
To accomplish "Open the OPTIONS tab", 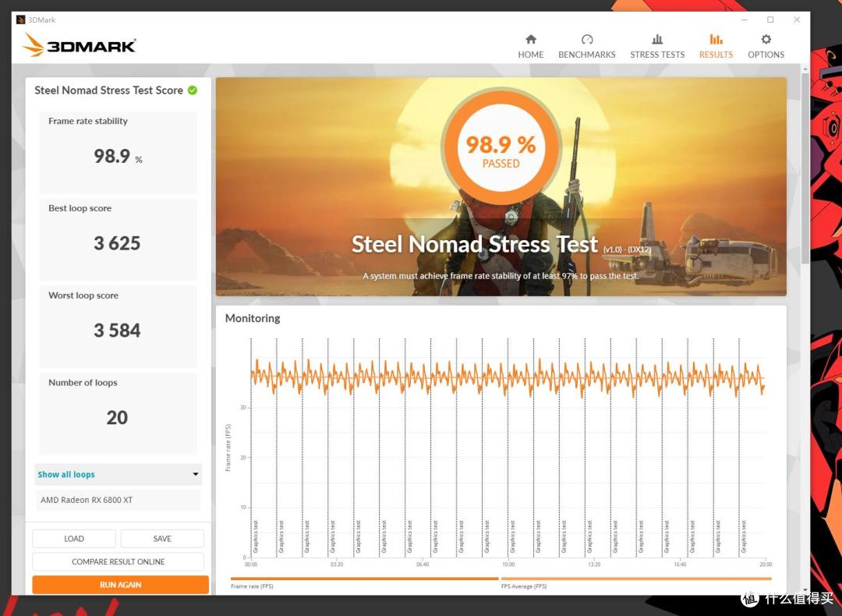I will coord(766,46).
